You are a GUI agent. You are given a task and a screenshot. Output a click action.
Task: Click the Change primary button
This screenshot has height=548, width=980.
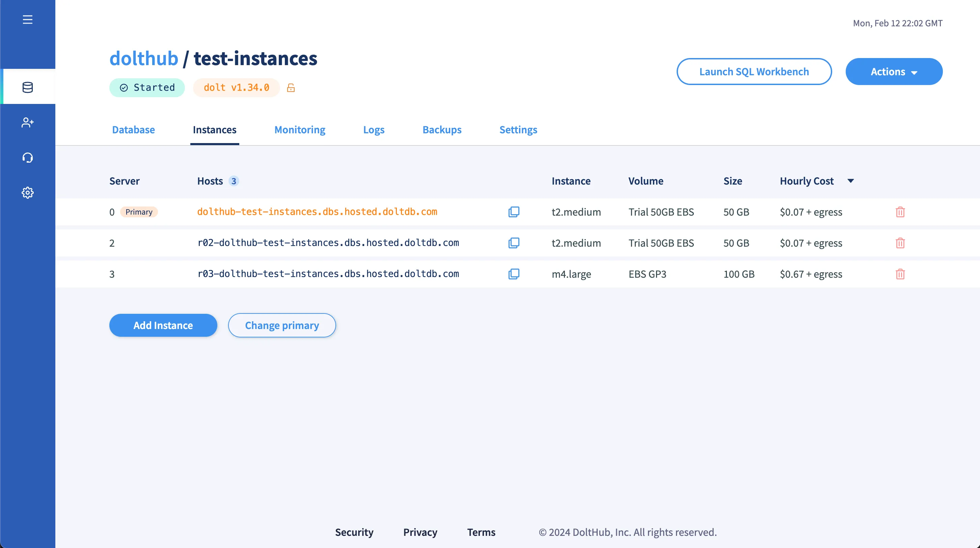(x=281, y=325)
